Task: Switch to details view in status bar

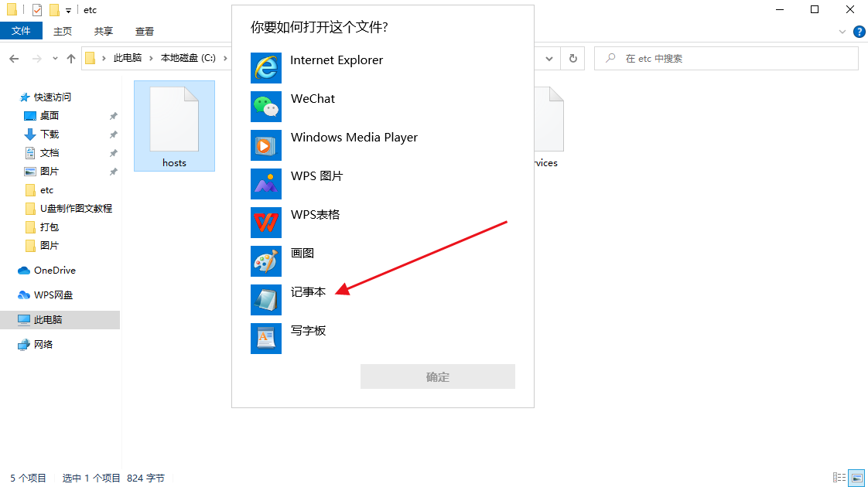Action: [x=840, y=478]
